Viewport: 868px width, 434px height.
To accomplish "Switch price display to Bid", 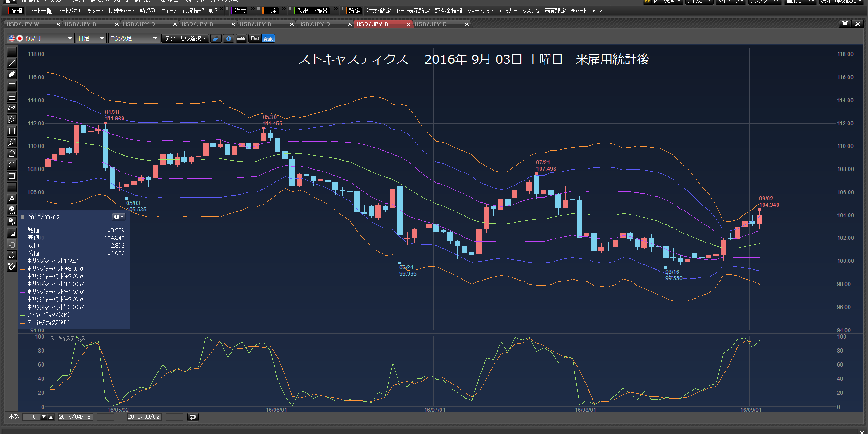I will tap(255, 38).
